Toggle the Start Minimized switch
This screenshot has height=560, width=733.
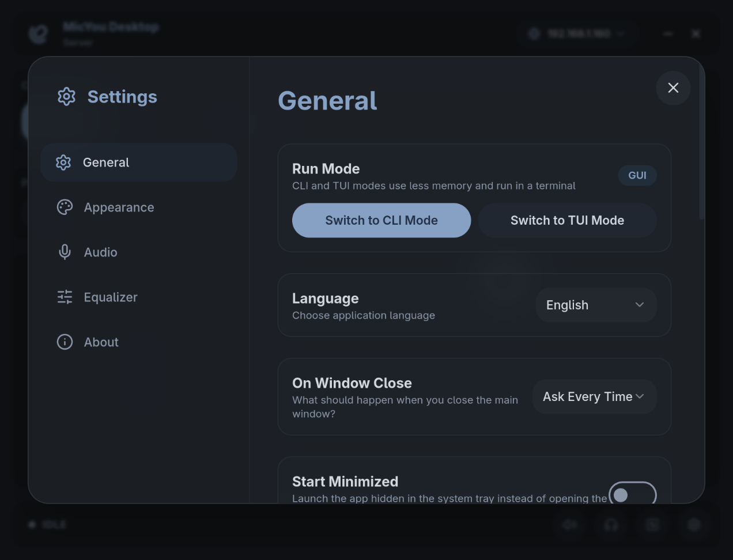pos(633,493)
